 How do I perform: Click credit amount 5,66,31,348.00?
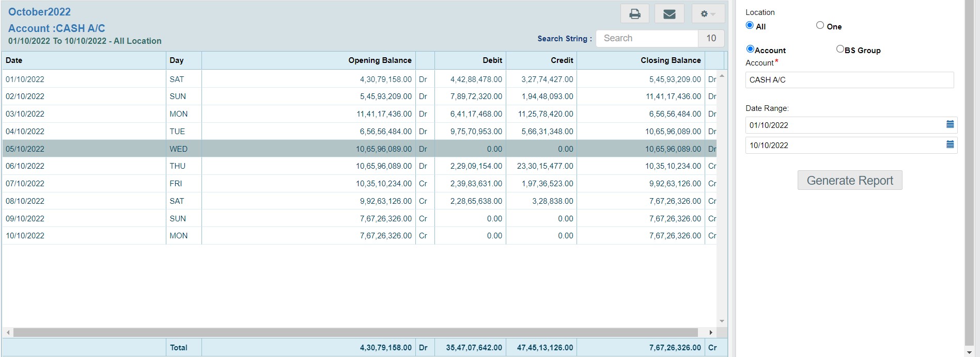coord(547,132)
